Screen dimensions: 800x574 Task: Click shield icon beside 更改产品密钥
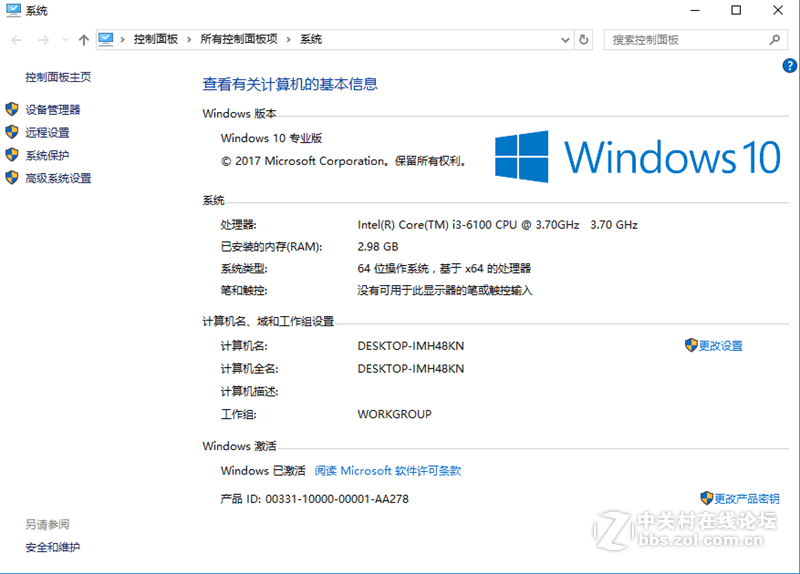pos(707,498)
